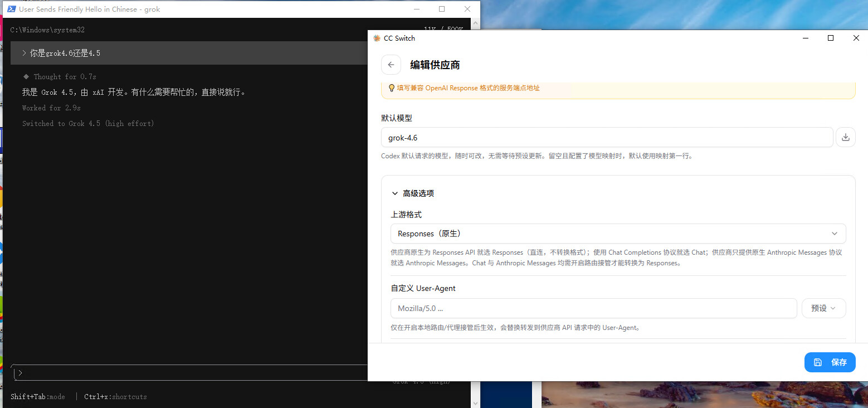The height and width of the screenshot is (408, 868).
Task: Collapse the 高级选项 section
Action: (x=412, y=193)
